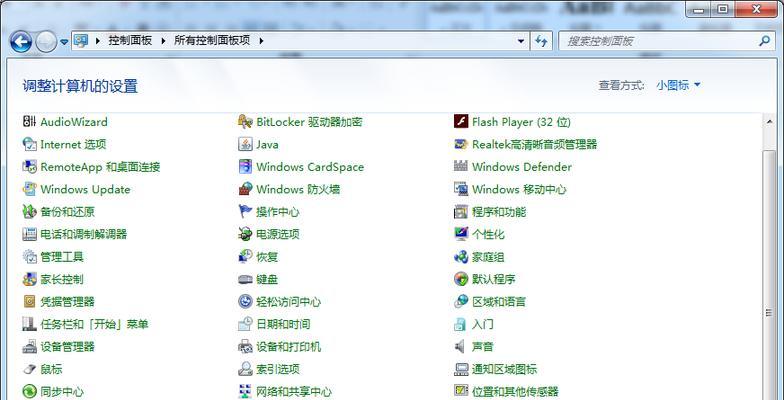Click the Windows CardSpace icon
This screenshot has height=400, width=784.
tap(245, 167)
